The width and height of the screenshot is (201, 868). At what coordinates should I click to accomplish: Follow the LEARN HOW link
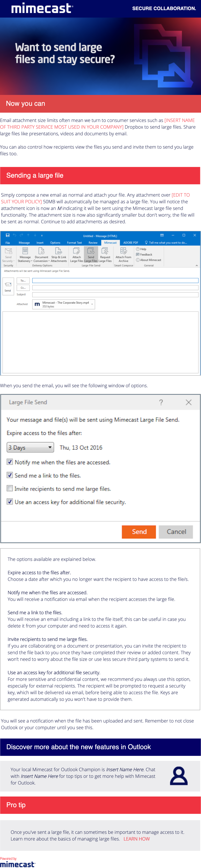pos(137,839)
